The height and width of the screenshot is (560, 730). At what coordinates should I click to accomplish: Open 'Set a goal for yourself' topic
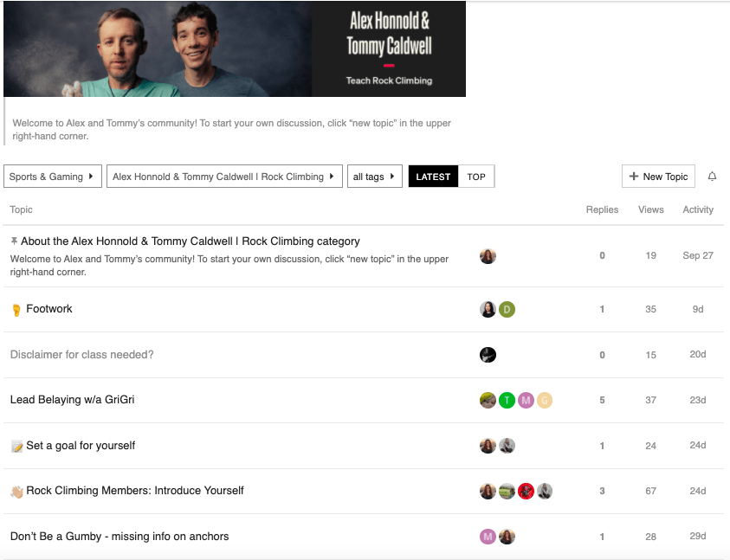click(x=81, y=446)
